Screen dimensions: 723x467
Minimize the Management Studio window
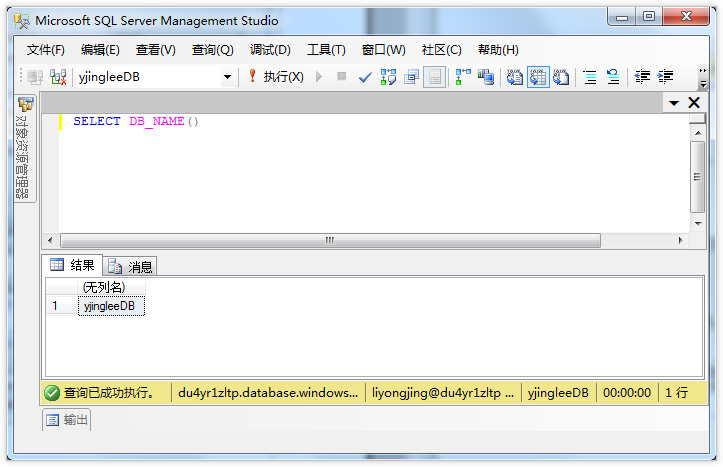click(x=622, y=17)
